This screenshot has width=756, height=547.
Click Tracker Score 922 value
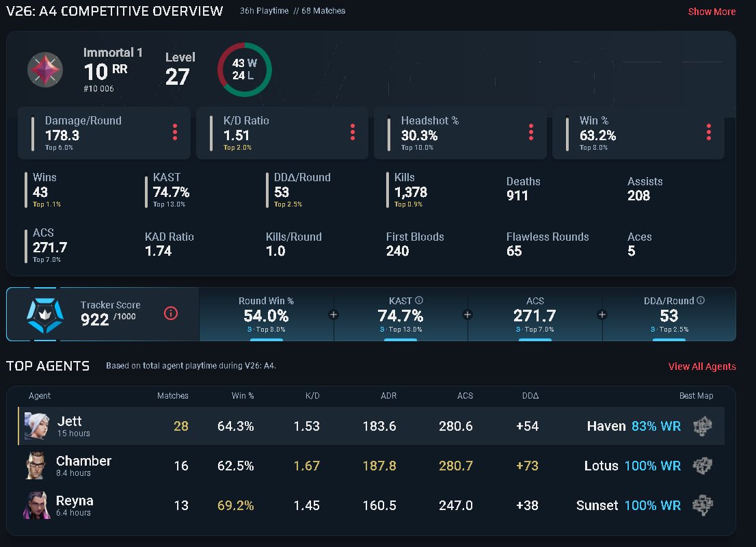click(x=94, y=319)
